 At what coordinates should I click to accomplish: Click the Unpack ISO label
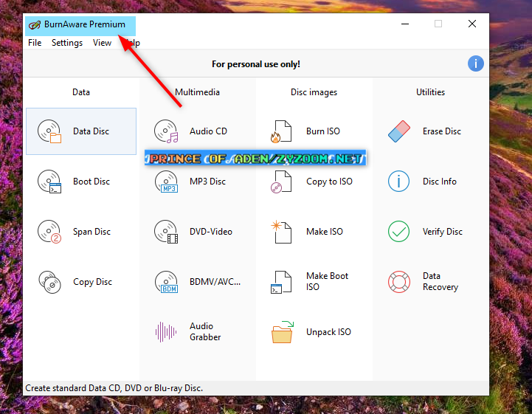pyautogui.click(x=328, y=332)
